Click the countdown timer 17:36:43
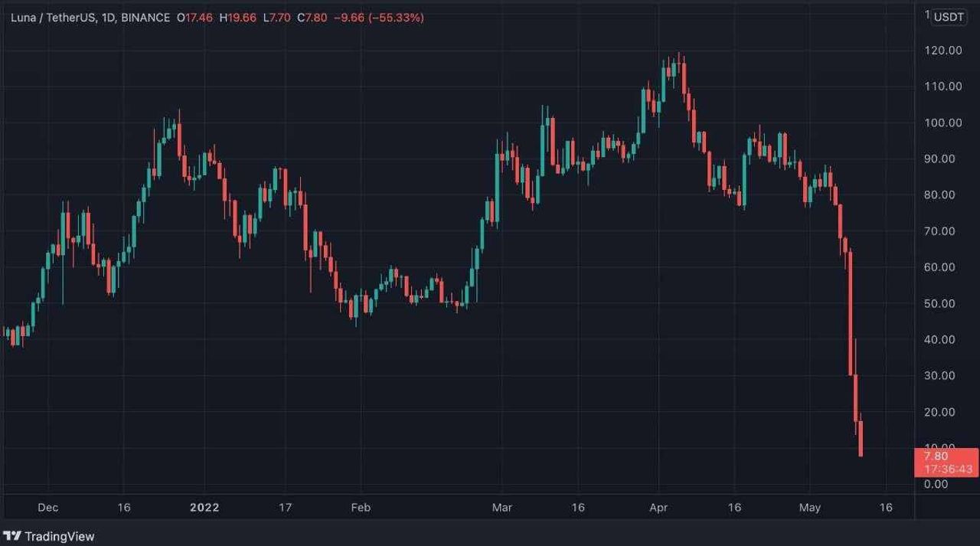This screenshot has height=546, width=980. pos(948,469)
